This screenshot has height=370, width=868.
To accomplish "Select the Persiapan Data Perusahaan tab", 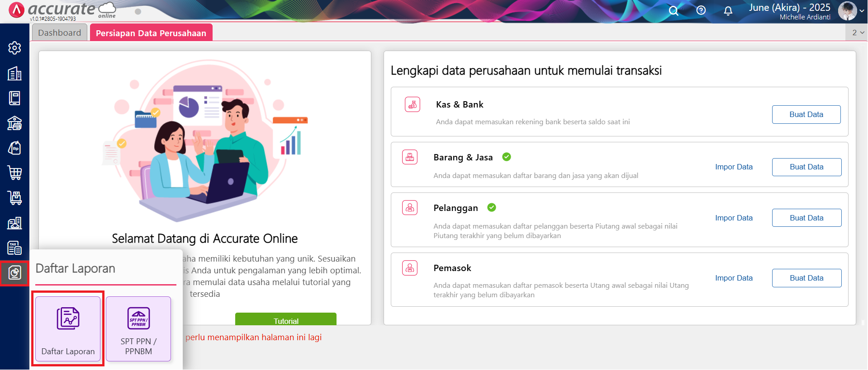I will [x=151, y=33].
